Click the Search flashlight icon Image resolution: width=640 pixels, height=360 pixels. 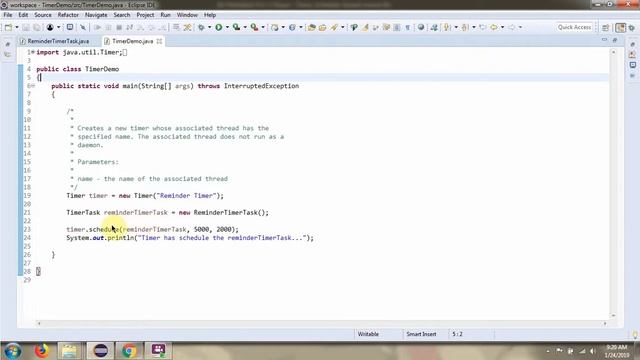334,27
